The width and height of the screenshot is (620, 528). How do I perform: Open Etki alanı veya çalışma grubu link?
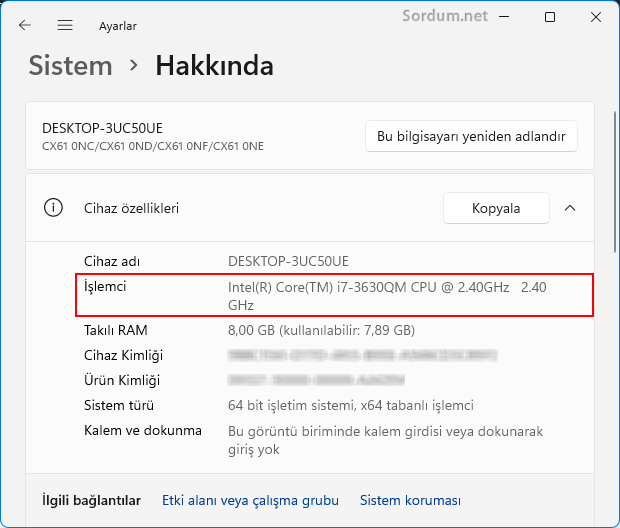point(250,500)
